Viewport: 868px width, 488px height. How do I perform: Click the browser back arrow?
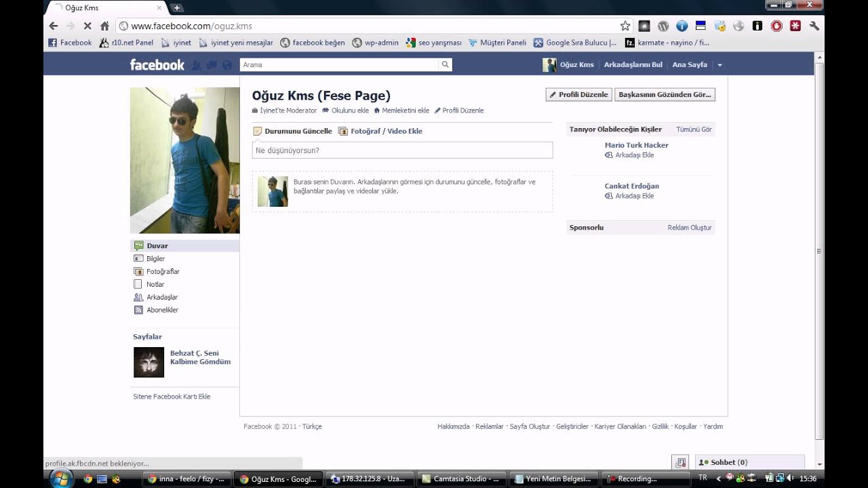(54, 26)
